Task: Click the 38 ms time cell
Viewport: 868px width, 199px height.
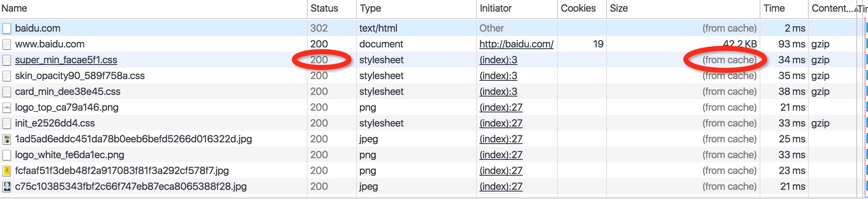Action: click(792, 92)
